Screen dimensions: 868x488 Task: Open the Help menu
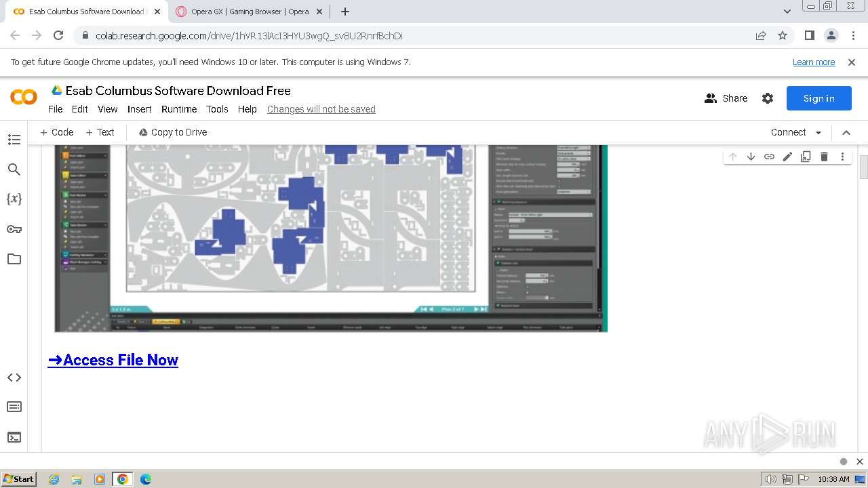tap(248, 109)
